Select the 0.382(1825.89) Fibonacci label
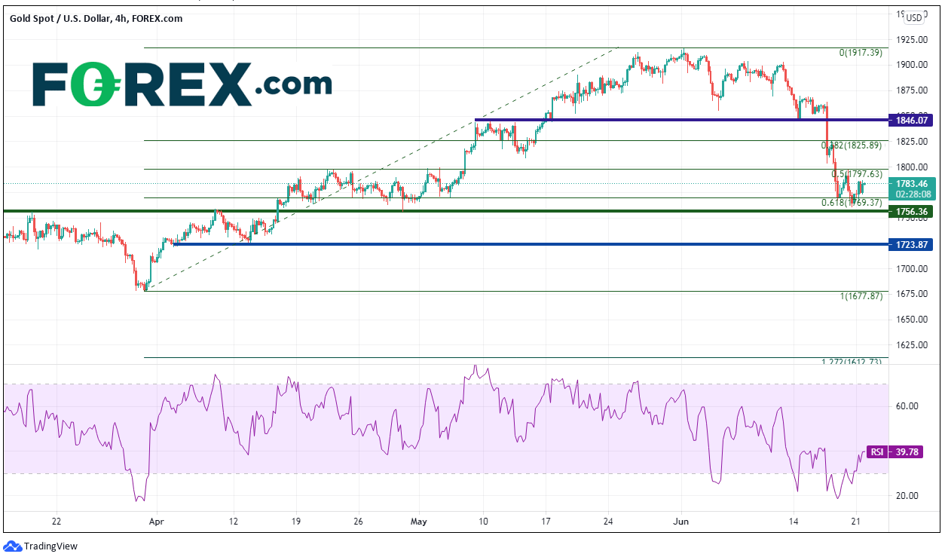Viewport: 945px width, 560px height. click(851, 145)
